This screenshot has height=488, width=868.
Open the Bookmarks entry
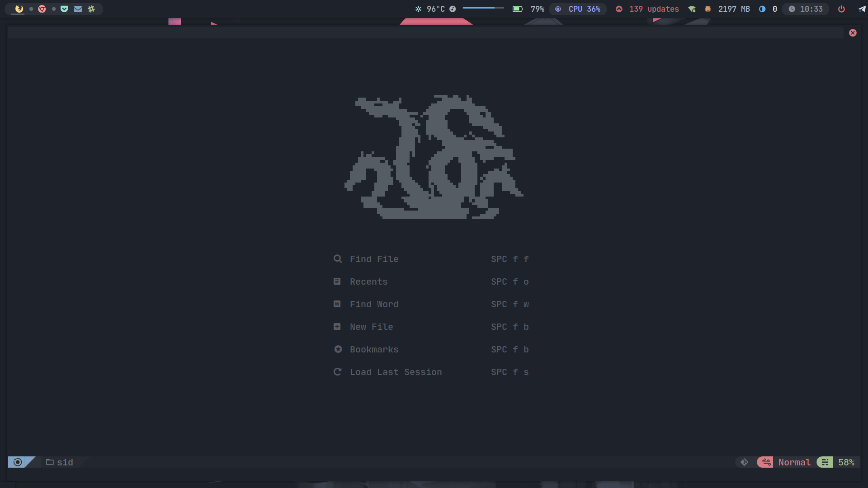point(374,349)
